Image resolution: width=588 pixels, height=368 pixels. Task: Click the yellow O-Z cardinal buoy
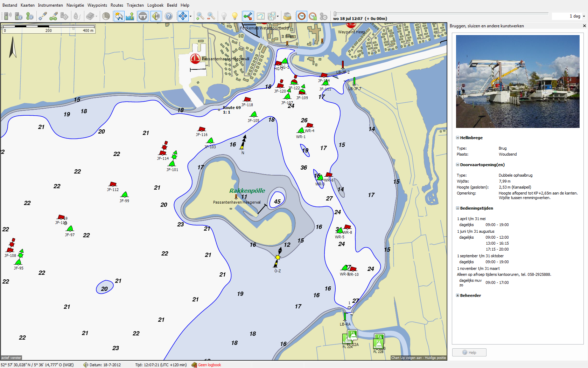(278, 257)
